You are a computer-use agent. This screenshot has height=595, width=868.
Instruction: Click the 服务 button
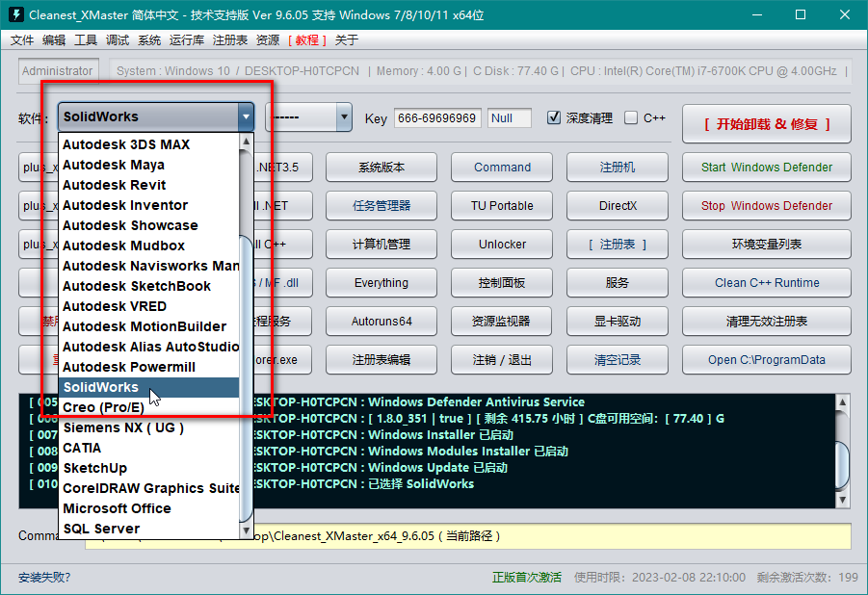pyautogui.click(x=618, y=283)
